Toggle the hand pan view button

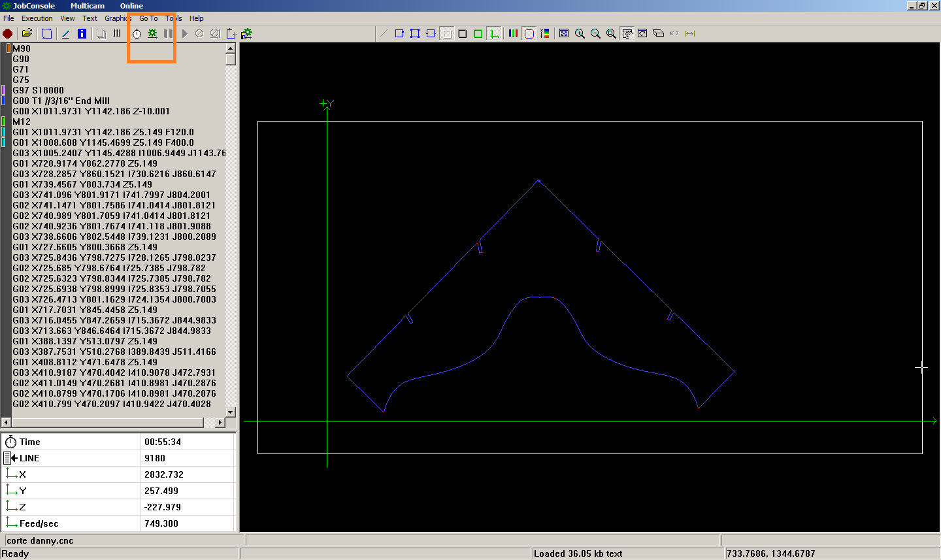[627, 33]
